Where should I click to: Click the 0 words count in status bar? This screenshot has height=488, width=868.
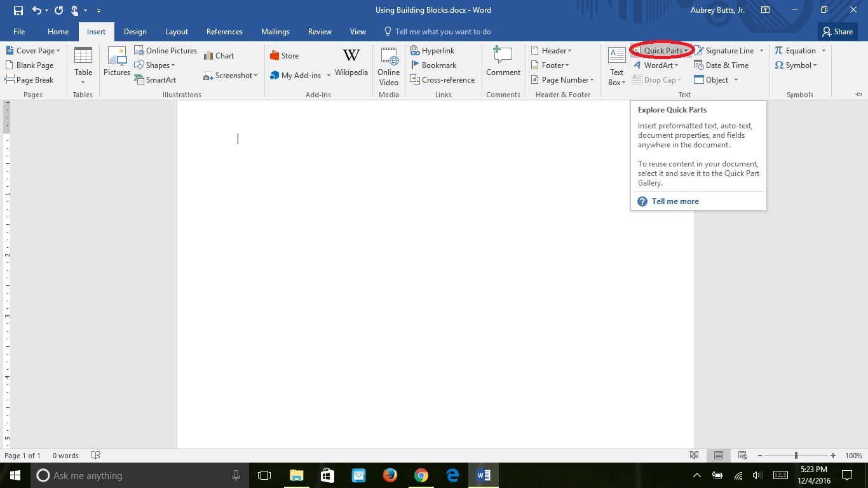pos(65,456)
